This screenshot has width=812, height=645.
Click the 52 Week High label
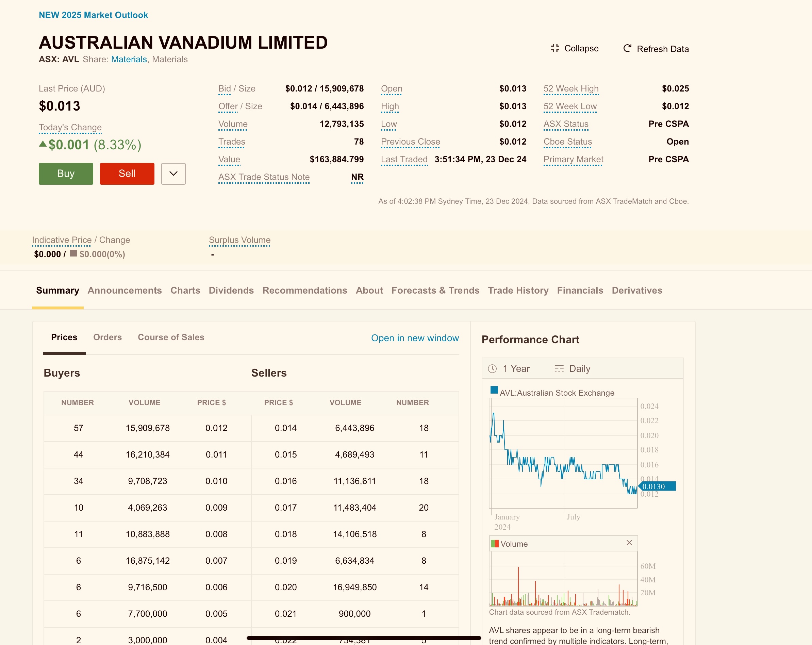(x=571, y=88)
